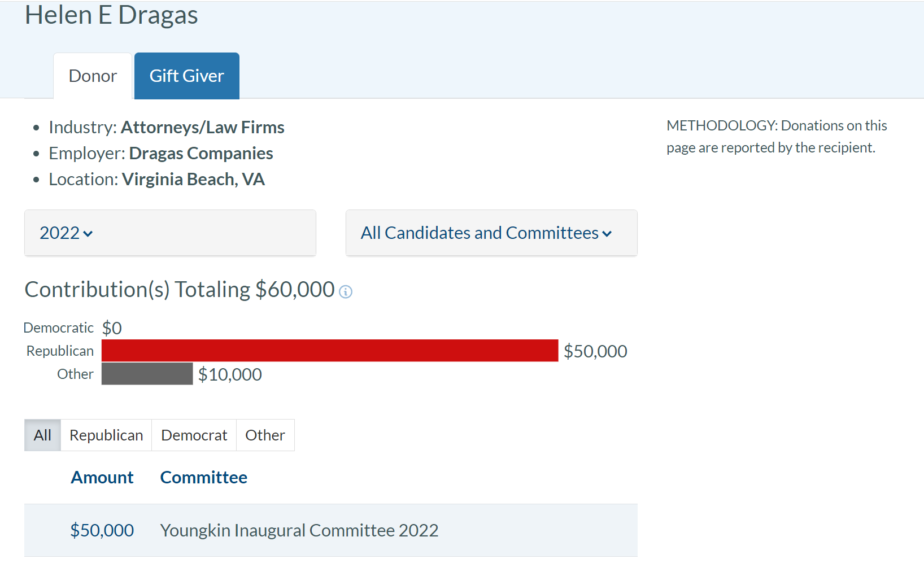Open Youngkin Inaugural Committee 2022 link
The height and width of the screenshot is (563, 924).
[x=299, y=530]
